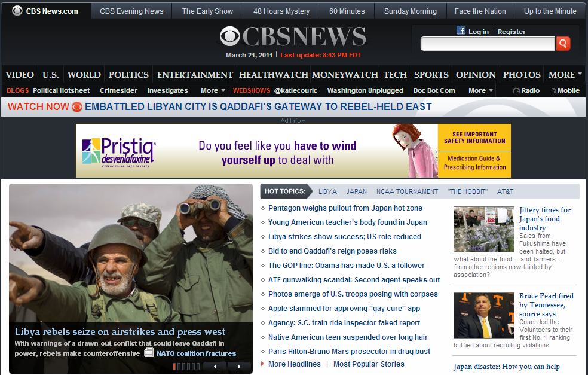This screenshot has width=588, height=375.
Task: Go to the MONEYWATCH section
Action: [345, 75]
